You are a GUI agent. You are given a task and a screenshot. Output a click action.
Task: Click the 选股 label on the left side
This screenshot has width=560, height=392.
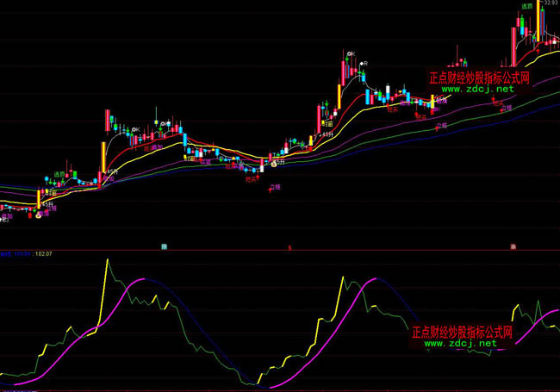coord(59,174)
